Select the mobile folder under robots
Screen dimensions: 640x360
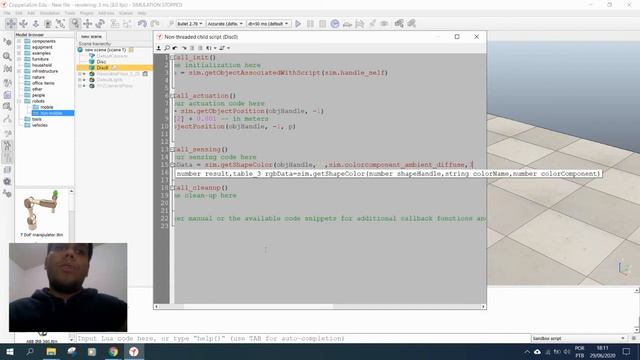(x=47, y=107)
